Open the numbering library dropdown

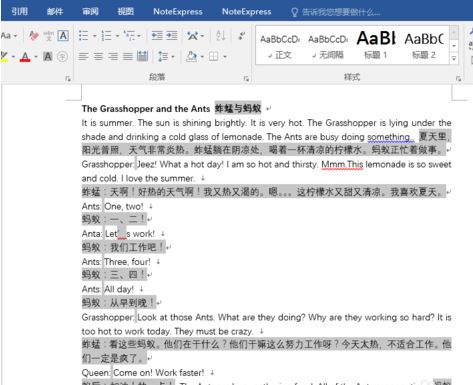117,36
